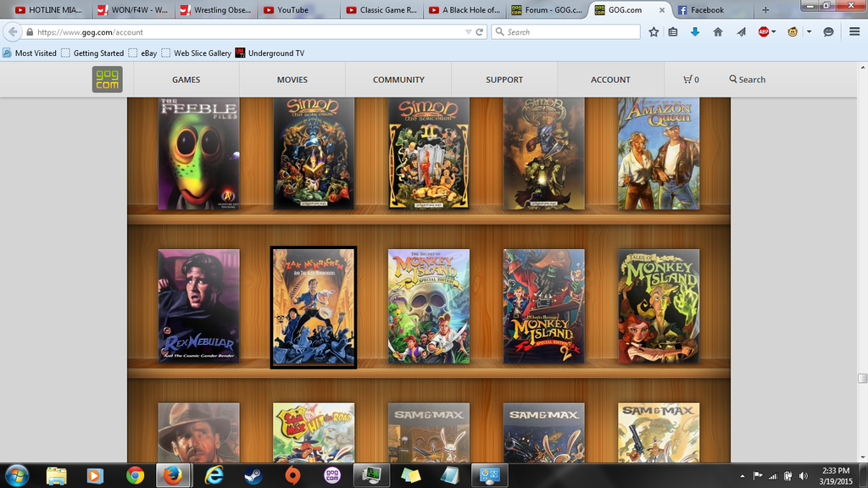This screenshot has width=868, height=488.
Task: Open the Underground TV bookmark
Action: pos(270,53)
